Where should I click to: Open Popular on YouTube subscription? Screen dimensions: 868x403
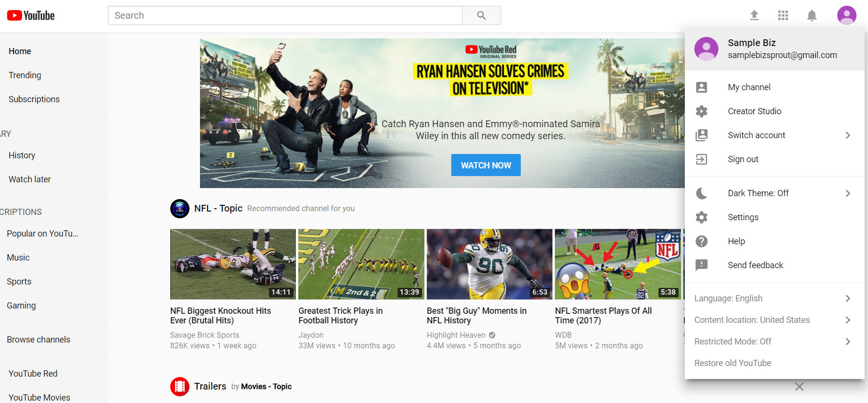[x=42, y=234]
